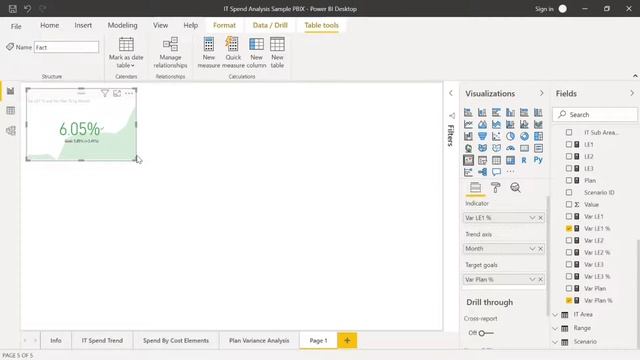
Task: Pick the Decomposition tree visualization
Action: (482, 172)
